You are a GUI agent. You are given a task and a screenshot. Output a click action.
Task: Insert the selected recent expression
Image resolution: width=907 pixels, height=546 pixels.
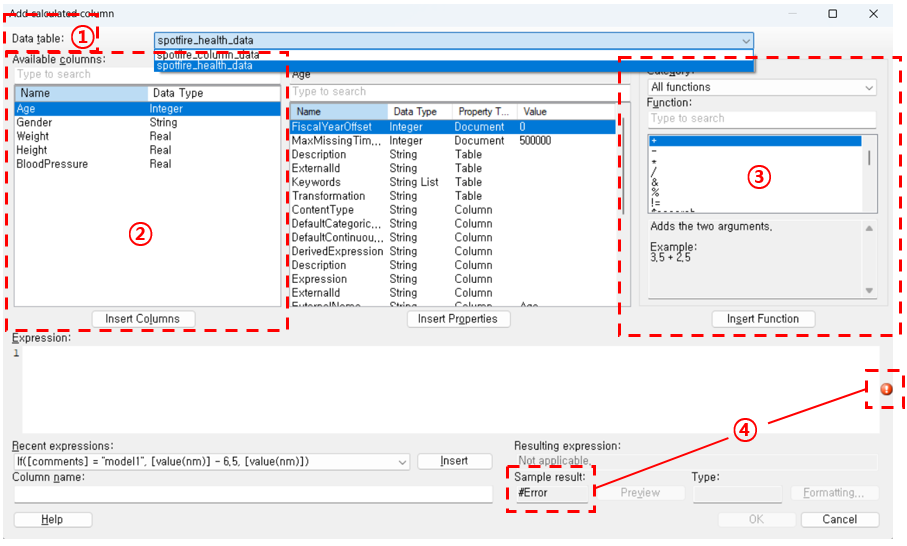454,461
